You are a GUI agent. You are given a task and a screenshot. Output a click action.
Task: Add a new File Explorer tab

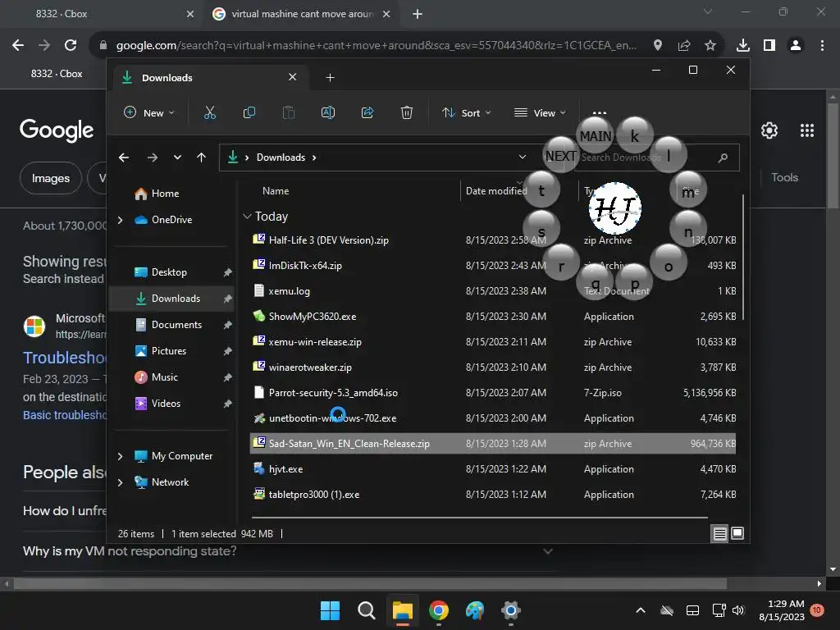tap(330, 78)
